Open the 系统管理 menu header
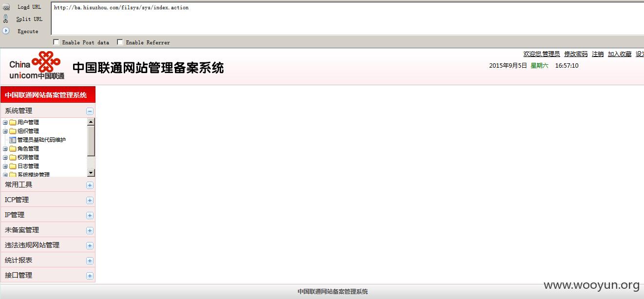Screen dimensions: 644x299 [x=48, y=111]
